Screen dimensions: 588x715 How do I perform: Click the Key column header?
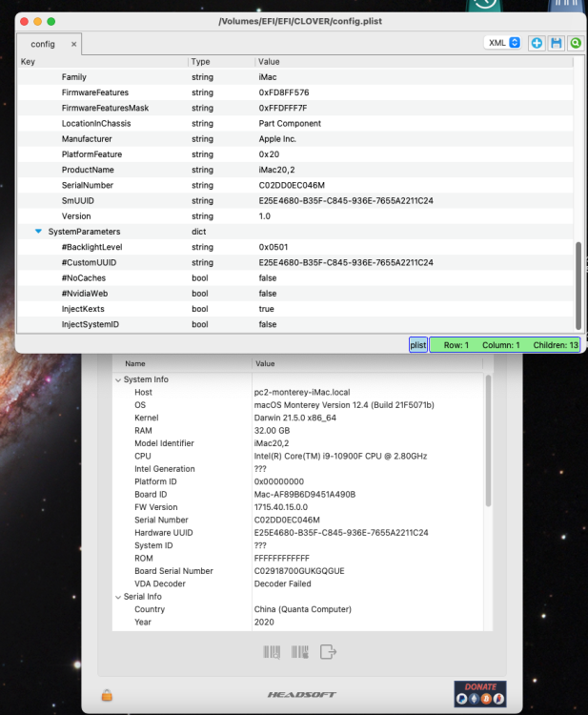point(28,62)
